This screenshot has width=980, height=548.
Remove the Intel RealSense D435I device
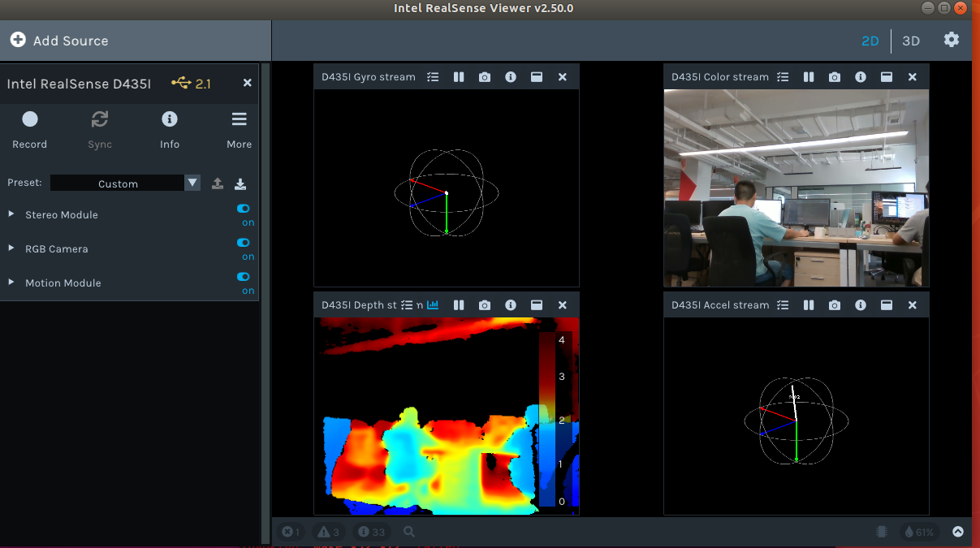tap(248, 83)
